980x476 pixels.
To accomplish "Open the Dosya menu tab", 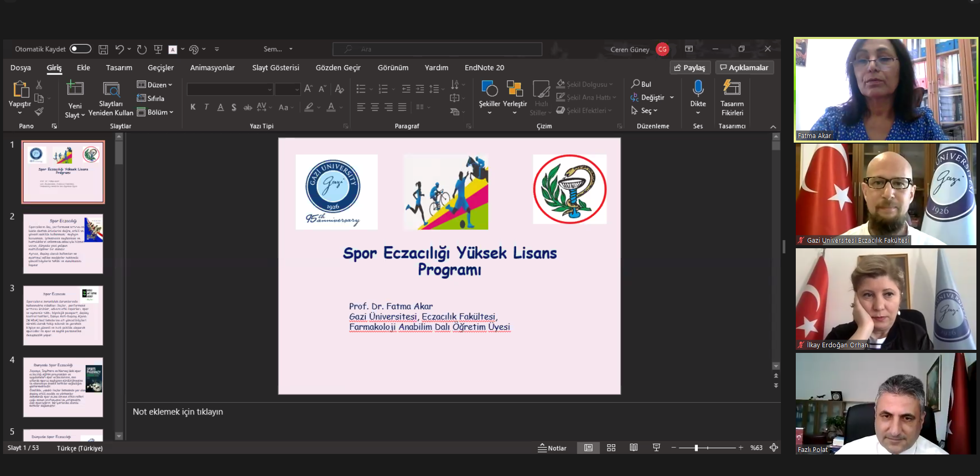I will pos(21,68).
